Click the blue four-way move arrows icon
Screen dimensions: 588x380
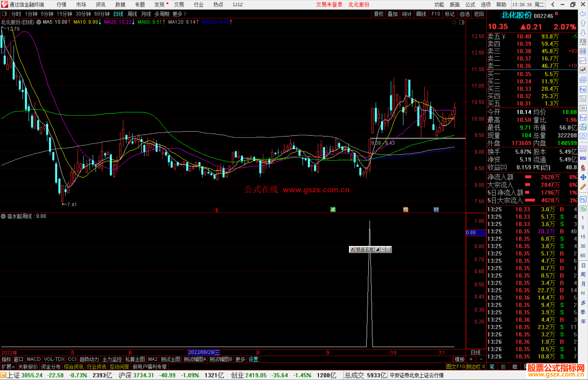[583, 177]
